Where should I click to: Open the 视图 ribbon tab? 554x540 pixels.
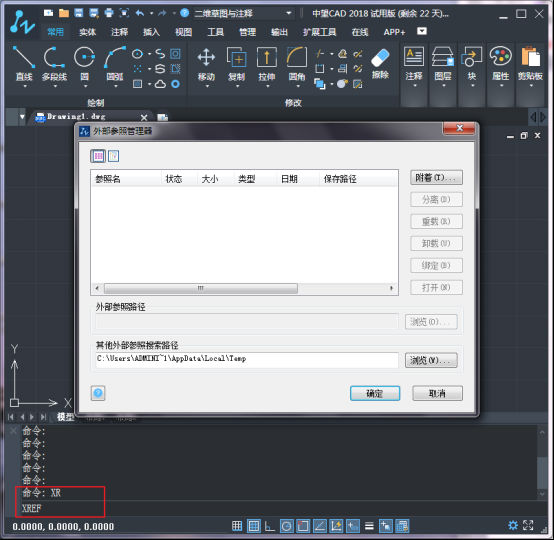click(183, 32)
